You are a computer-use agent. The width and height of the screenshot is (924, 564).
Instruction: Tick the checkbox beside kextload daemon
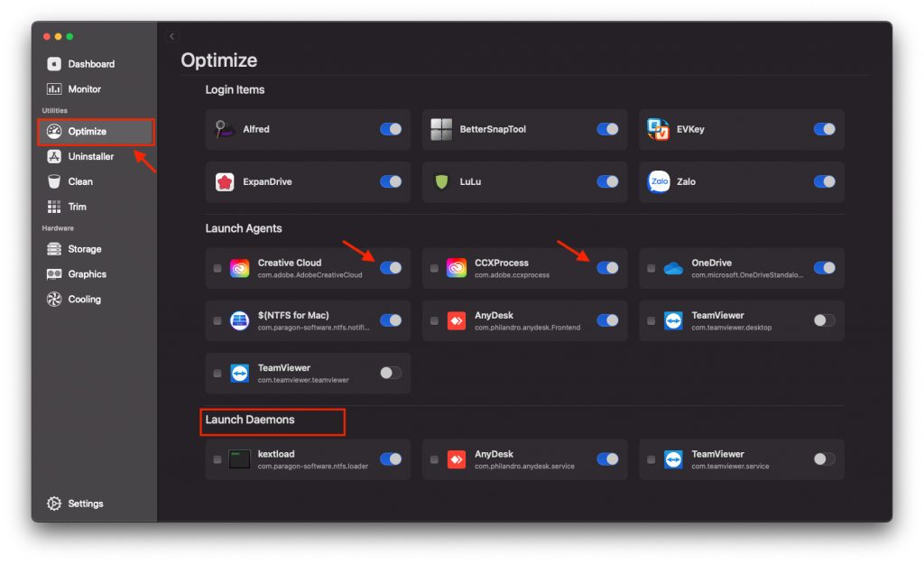click(x=217, y=460)
